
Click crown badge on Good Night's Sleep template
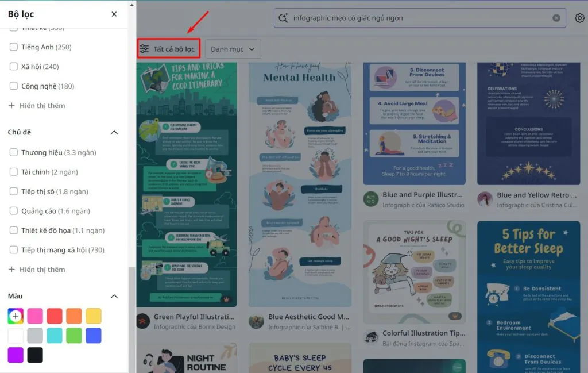tap(455, 316)
